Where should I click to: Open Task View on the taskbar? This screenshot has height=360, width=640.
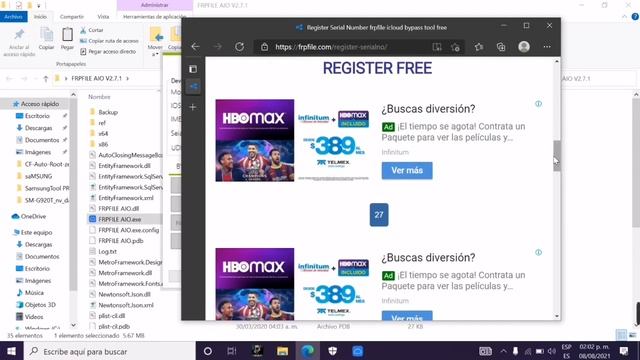pyautogui.click(x=232, y=351)
